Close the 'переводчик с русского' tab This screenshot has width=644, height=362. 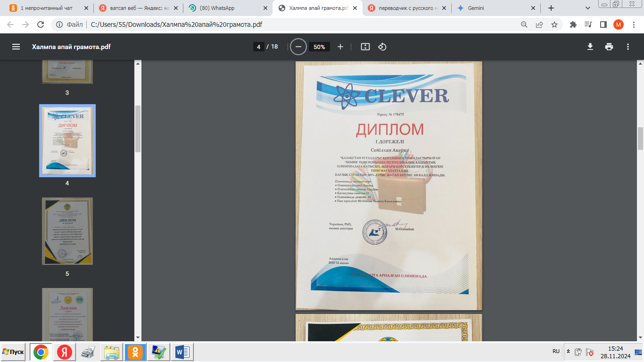pos(444,8)
